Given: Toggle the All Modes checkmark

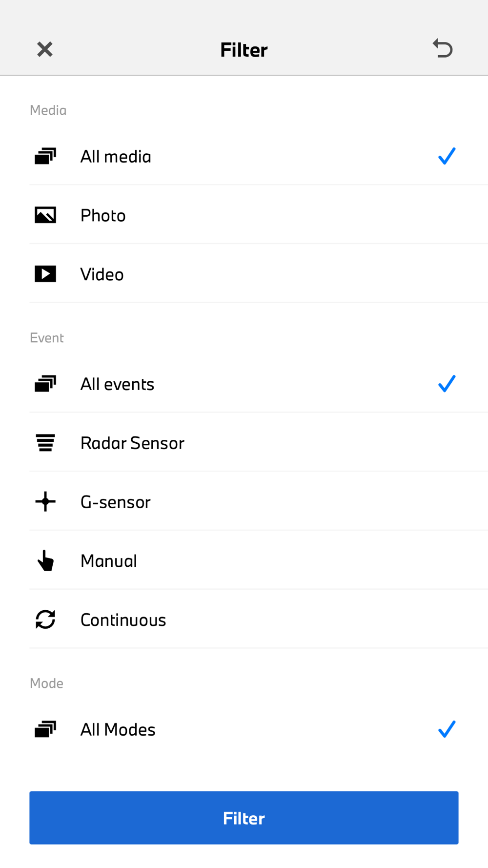Looking at the screenshot, I should tap(447, 729).
